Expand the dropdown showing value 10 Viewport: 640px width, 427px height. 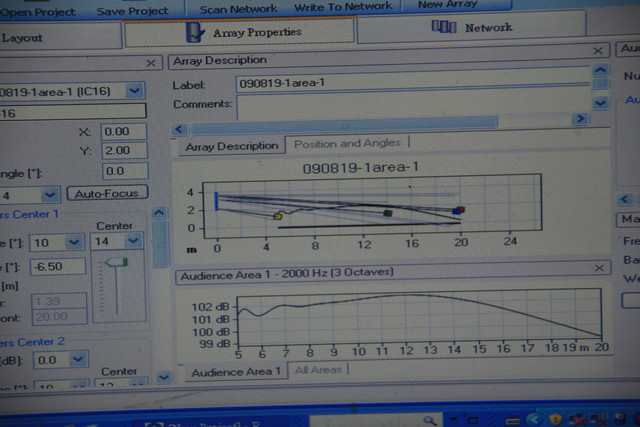(x=73, y=241)
